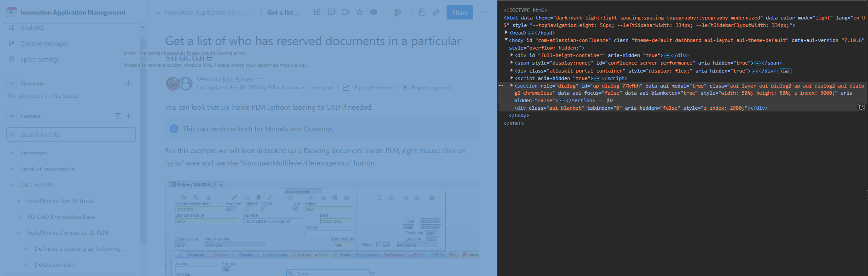This screenshot has height=276, width=868.
Task: Click the Search by title field
Action: pos(71,134)
